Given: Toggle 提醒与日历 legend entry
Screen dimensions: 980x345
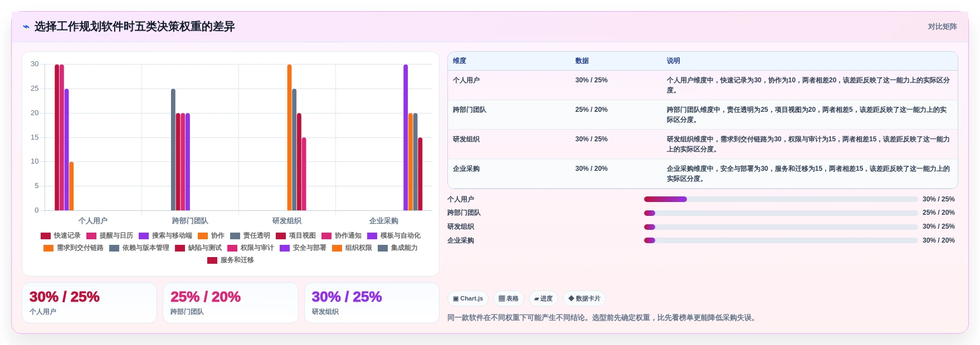Looking at the screenshot, I should pos(110,236).
